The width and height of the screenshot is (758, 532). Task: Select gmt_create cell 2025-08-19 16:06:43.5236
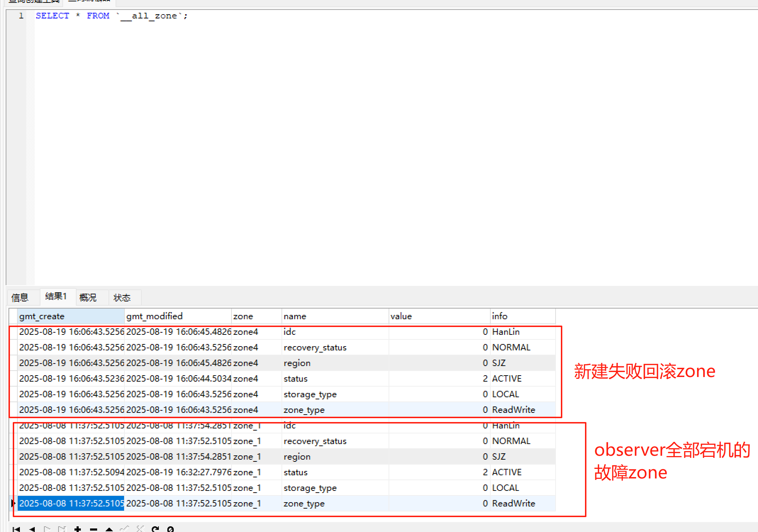tap(71, 378)
